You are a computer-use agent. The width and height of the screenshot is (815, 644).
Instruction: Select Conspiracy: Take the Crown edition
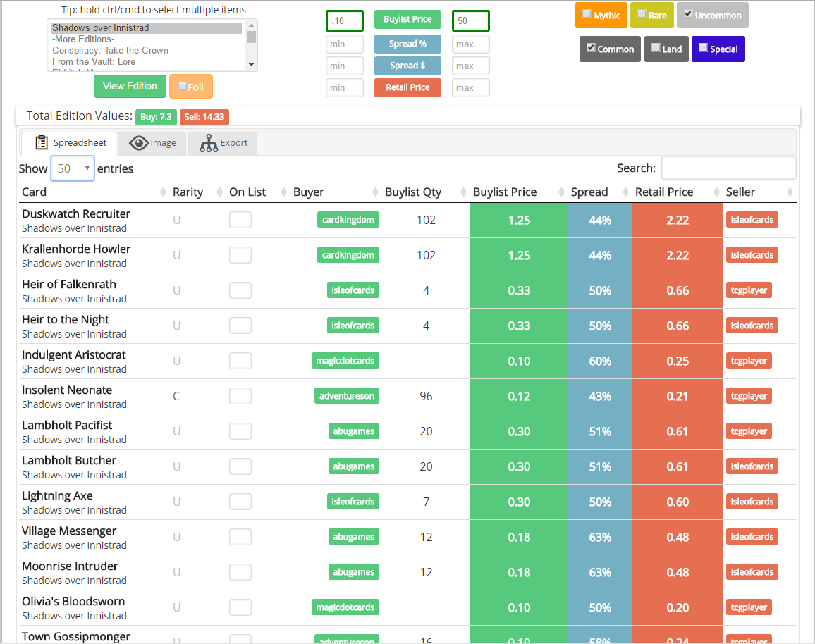pos(110,51)
